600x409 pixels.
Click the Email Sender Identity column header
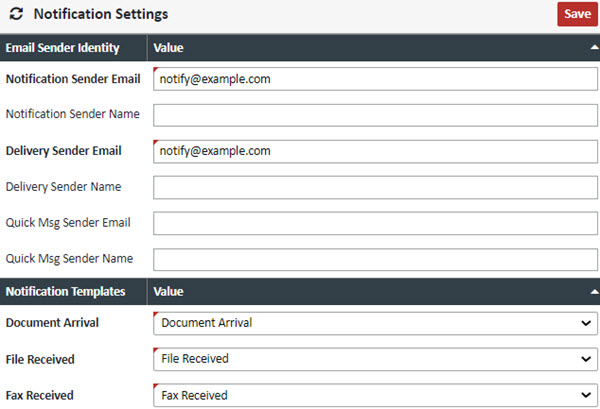[x=63, y=47]
